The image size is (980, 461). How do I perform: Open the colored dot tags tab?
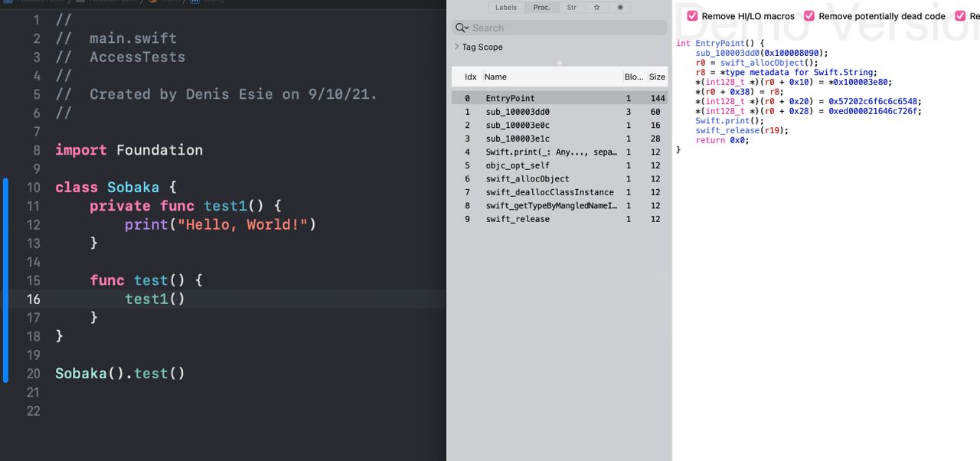(620, 8)
